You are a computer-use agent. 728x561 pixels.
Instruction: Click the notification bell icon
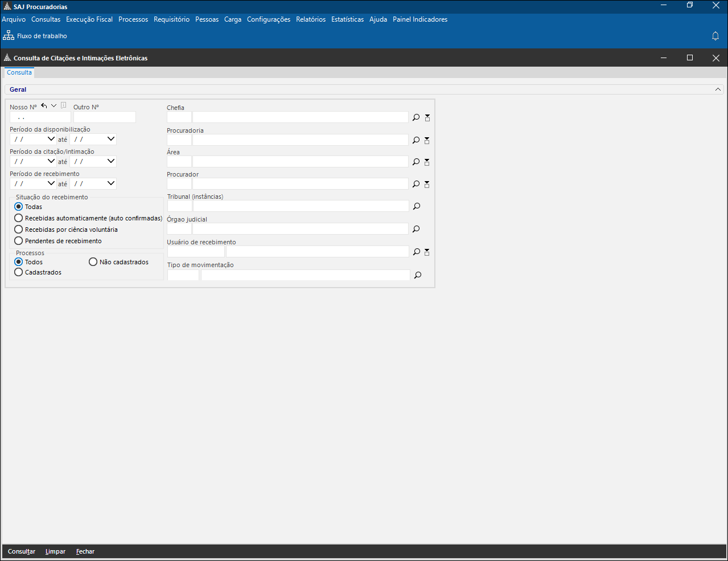(x=715, y=36)
